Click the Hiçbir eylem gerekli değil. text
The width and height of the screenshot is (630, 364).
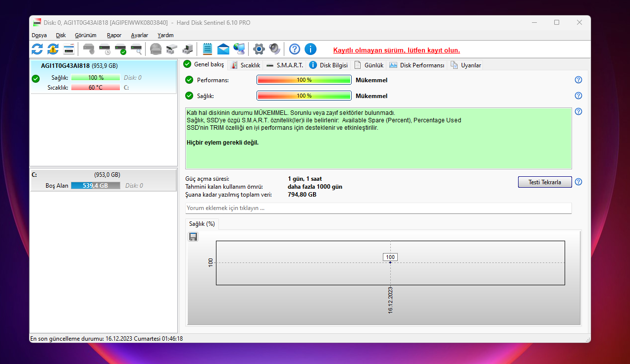pos(222,143)
